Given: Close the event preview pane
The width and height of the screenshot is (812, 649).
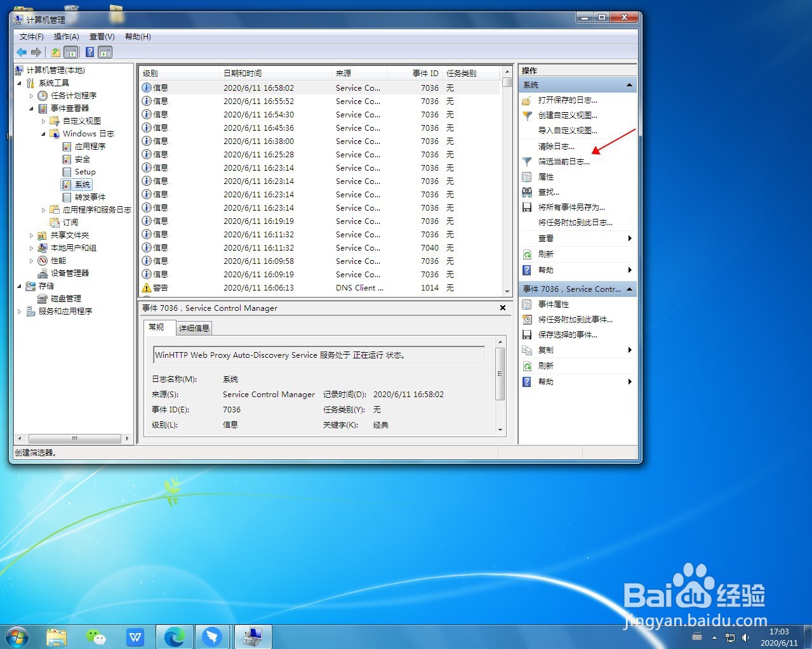Looking at the screenshot, I should [503, 308].
